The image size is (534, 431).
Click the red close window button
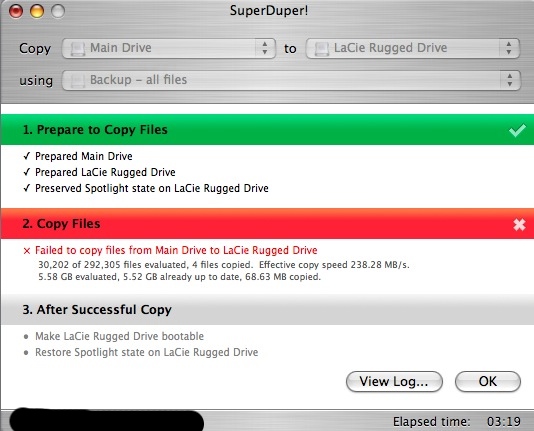click(x=16, y=11)
